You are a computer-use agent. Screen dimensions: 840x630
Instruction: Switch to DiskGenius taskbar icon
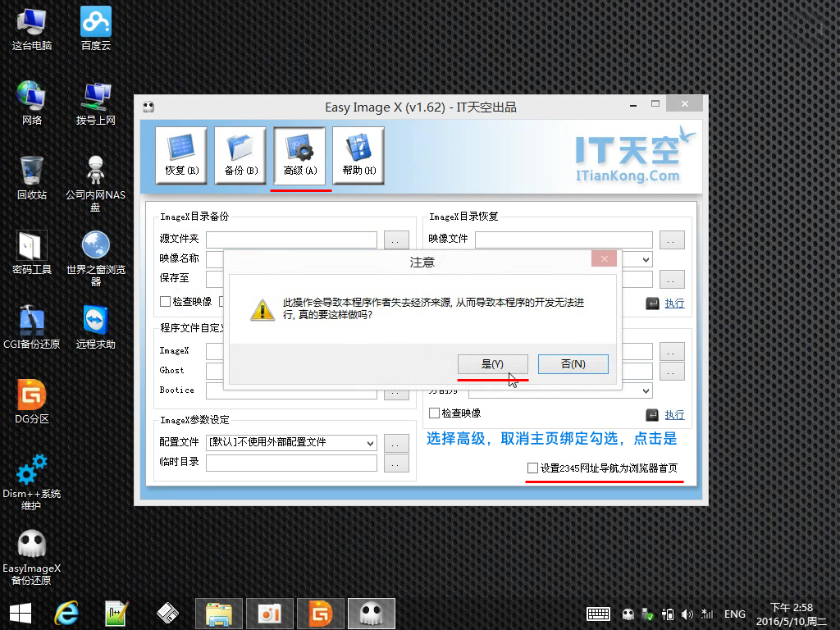click(x=321, y=614)
